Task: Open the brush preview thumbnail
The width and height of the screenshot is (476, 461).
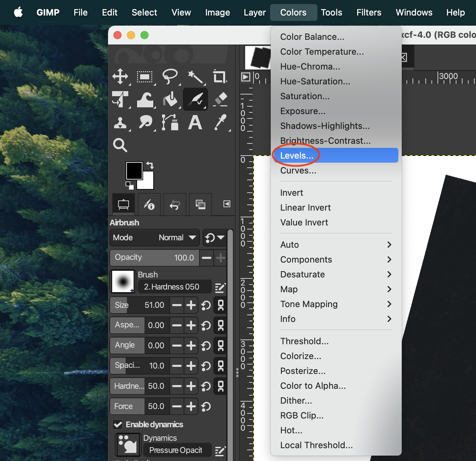Action: point(123,282)
